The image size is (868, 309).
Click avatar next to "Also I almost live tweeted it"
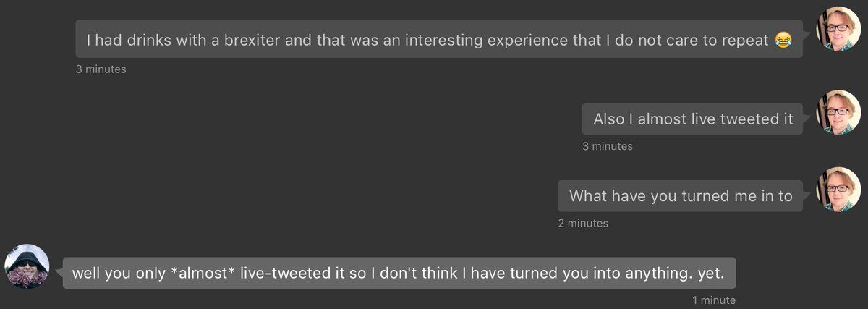[838, 112]
